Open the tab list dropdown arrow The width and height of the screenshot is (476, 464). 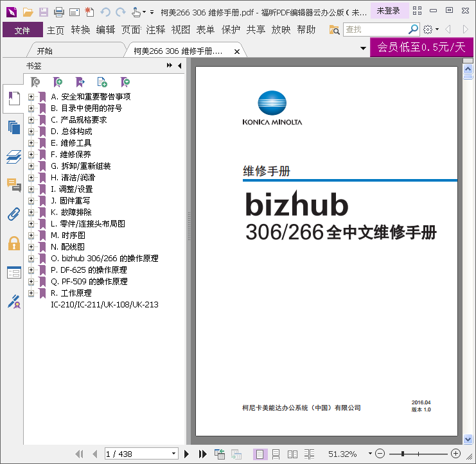pyautogui.click(x=363, y=48)
